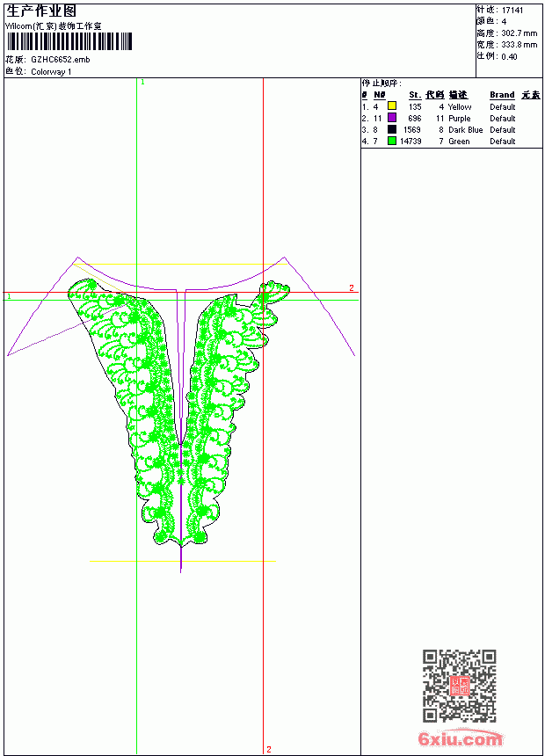
Task: Click the green marker 1 at the top
Action: coord(142,83)
